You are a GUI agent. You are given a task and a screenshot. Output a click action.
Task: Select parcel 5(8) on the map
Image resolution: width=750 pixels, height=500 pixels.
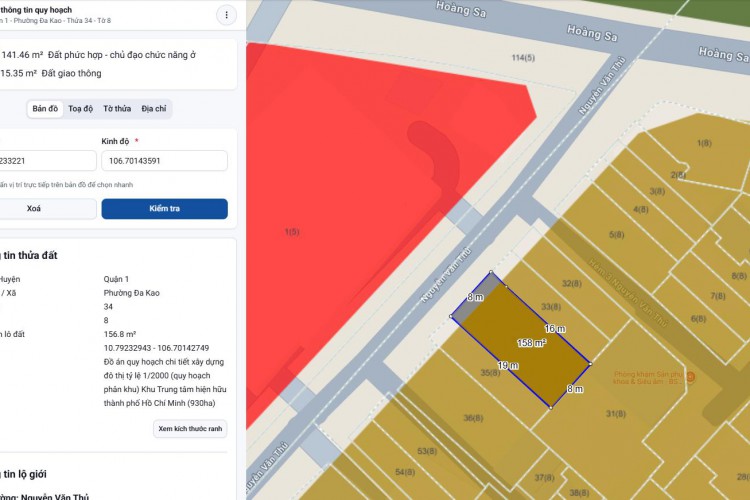point(617,234)
